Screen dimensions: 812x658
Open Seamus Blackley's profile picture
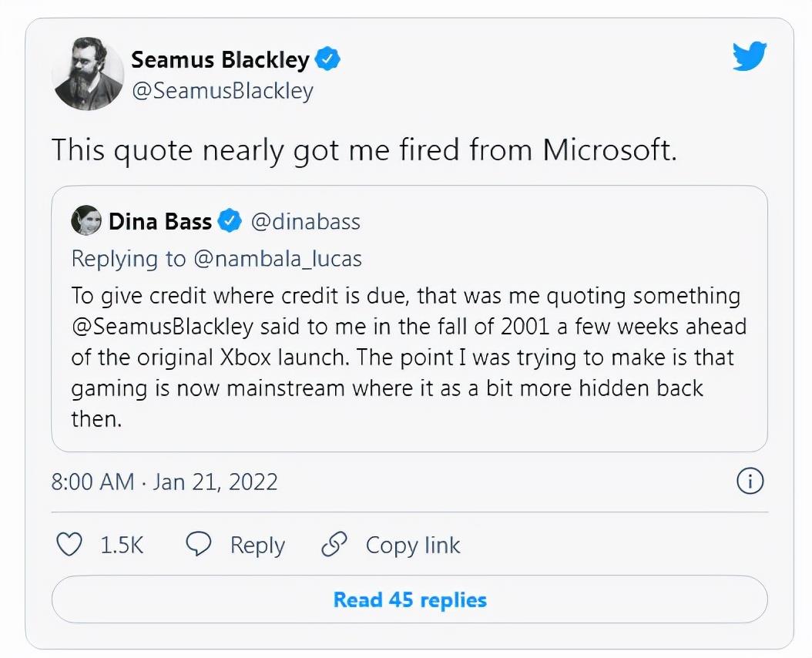click(88, 74)
